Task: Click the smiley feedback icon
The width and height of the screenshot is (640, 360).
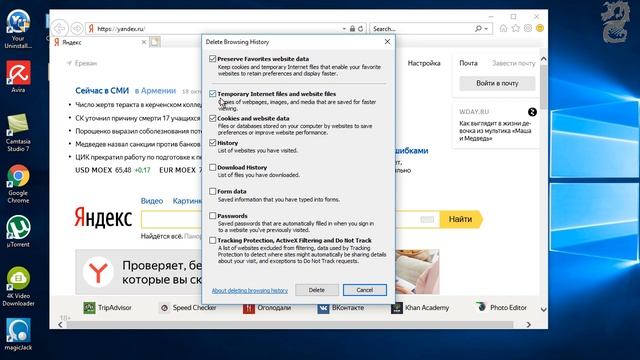Action: [540, 28]
